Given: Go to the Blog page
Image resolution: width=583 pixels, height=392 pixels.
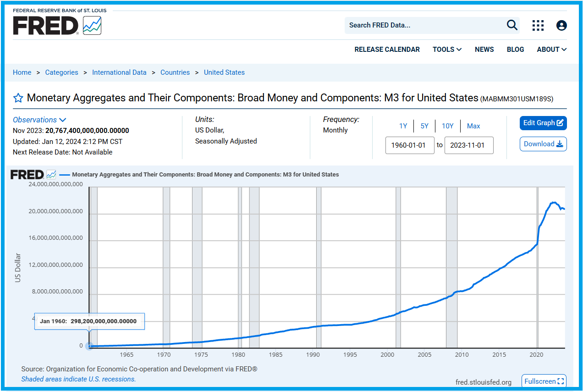Looking at the screenshot, I should tap(515, 50).
